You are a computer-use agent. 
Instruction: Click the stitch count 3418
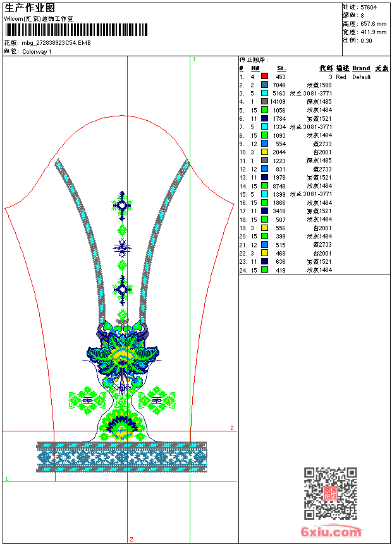(x=279, y=211)
